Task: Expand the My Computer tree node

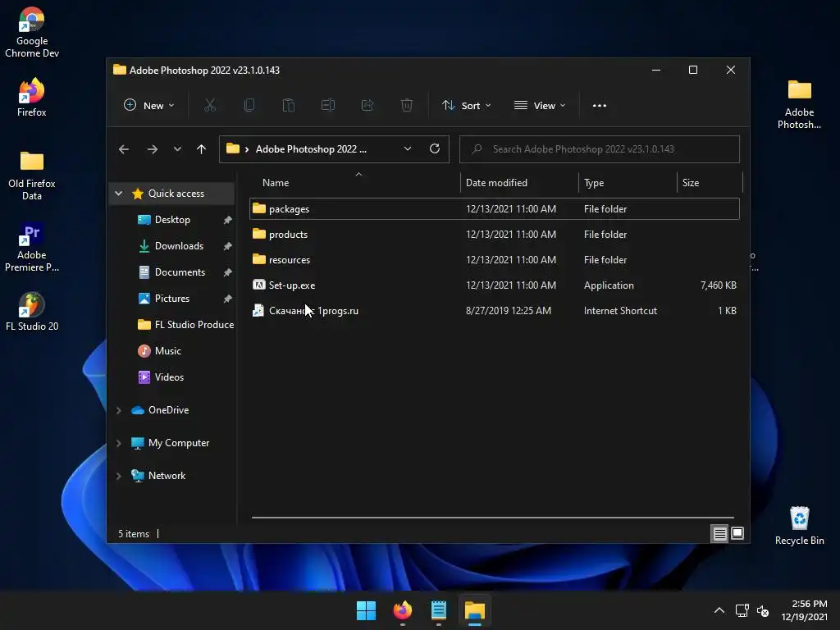Action: [x=118, y=443]
